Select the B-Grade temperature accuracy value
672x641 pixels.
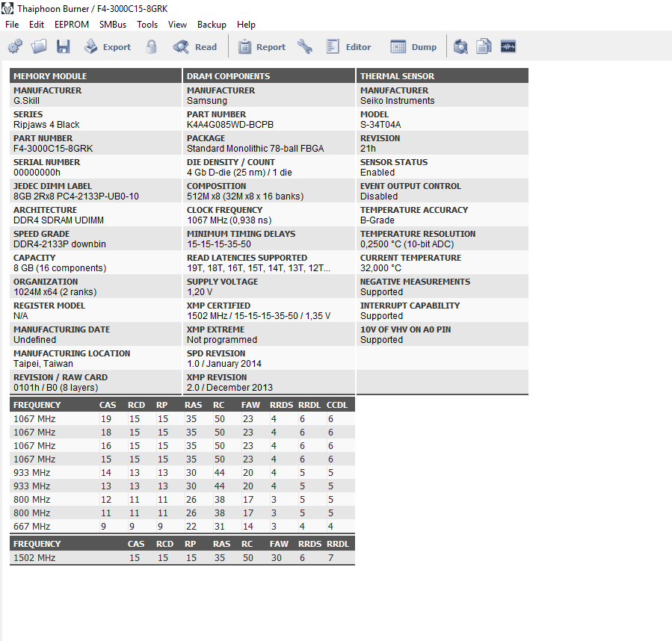pos(377,220)
